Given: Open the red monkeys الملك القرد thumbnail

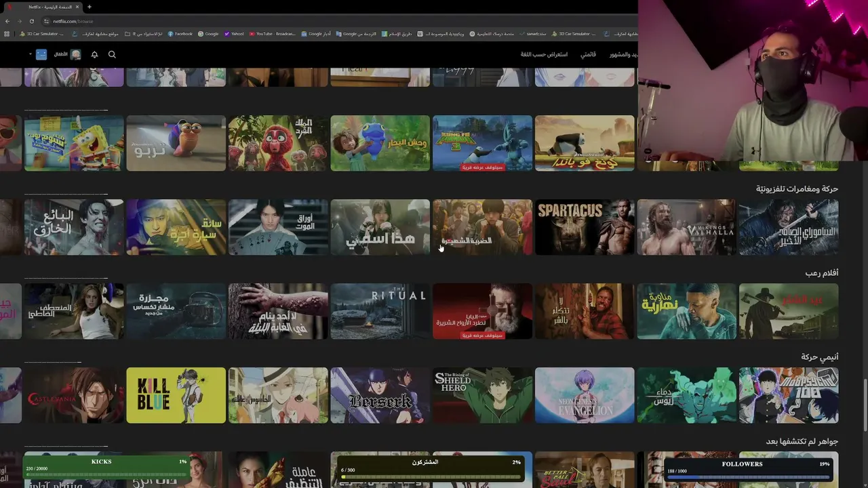Looking at the screenshot, I should pyautogui.click(x=278, y=143).
